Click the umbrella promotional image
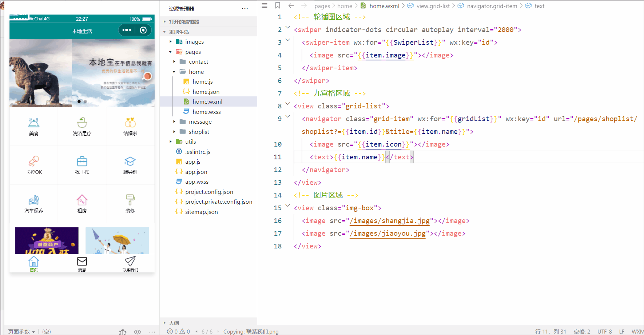The height and width of the screenshot is (335, 644). click(x=117, y=240)
